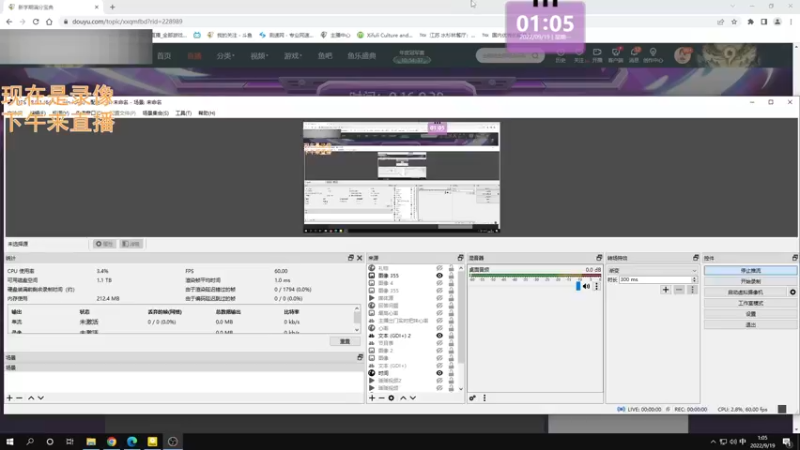Move scene up in Scenes dock
The image size is (800, 450).
pyautogui.click(x=31, y=397)
